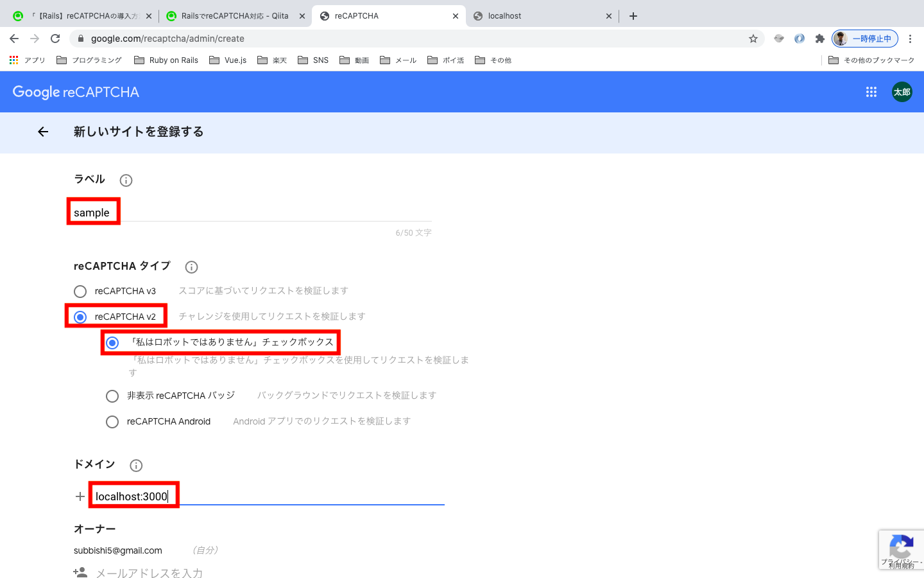Click the back arrow beside 新しいサイトを登録する
The width and height of the screenshot is (924, 578).
point(43,132)
